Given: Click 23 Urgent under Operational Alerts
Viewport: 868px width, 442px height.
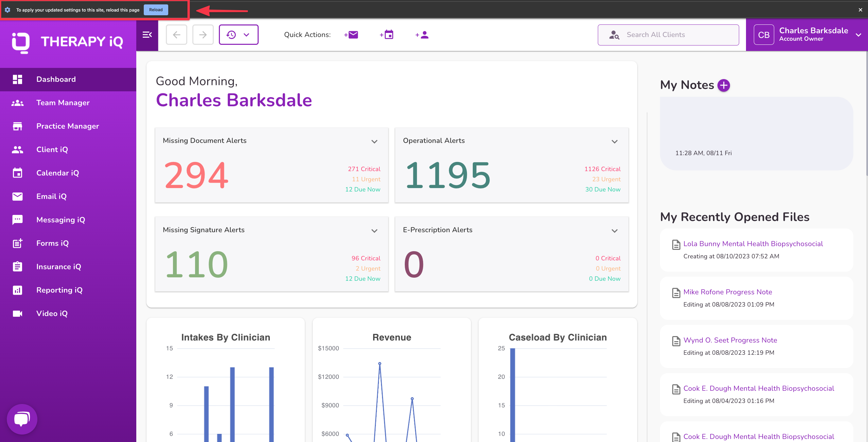Looking at the screenshot, I should (606, 179).
